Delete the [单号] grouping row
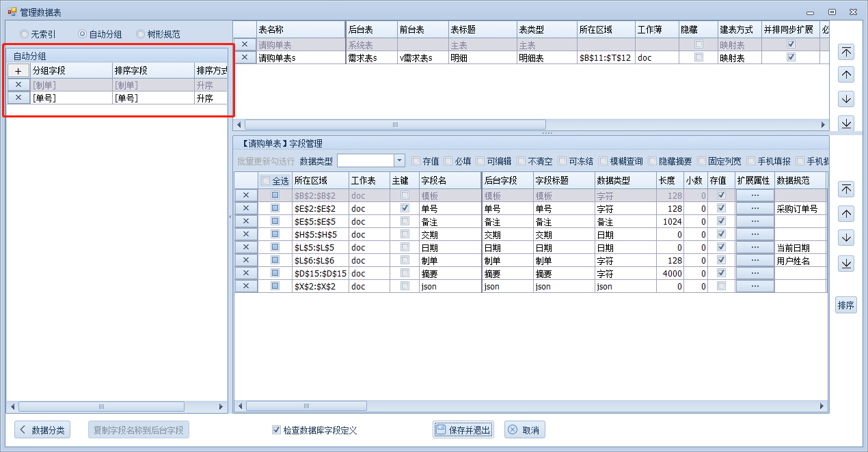Image resolution: width=868 pixels, height=452 pixels. (x=18, y=98)
